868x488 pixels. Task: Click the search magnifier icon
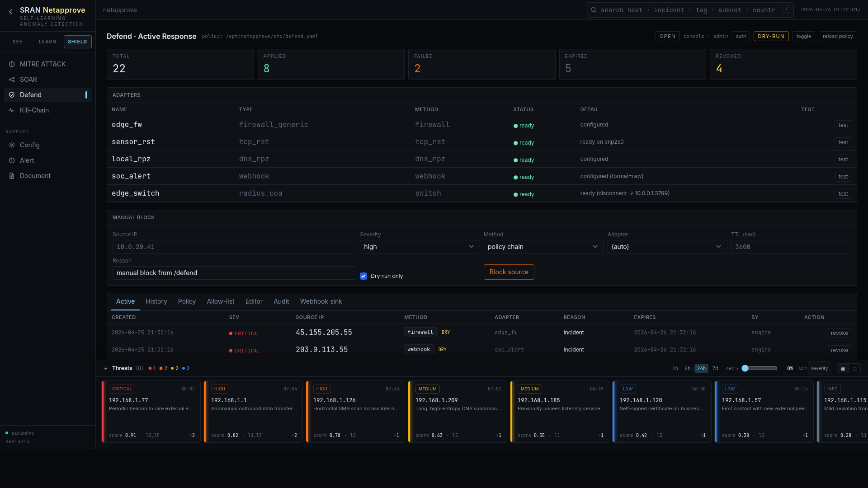pyautogui.click(x=593, y=9)
